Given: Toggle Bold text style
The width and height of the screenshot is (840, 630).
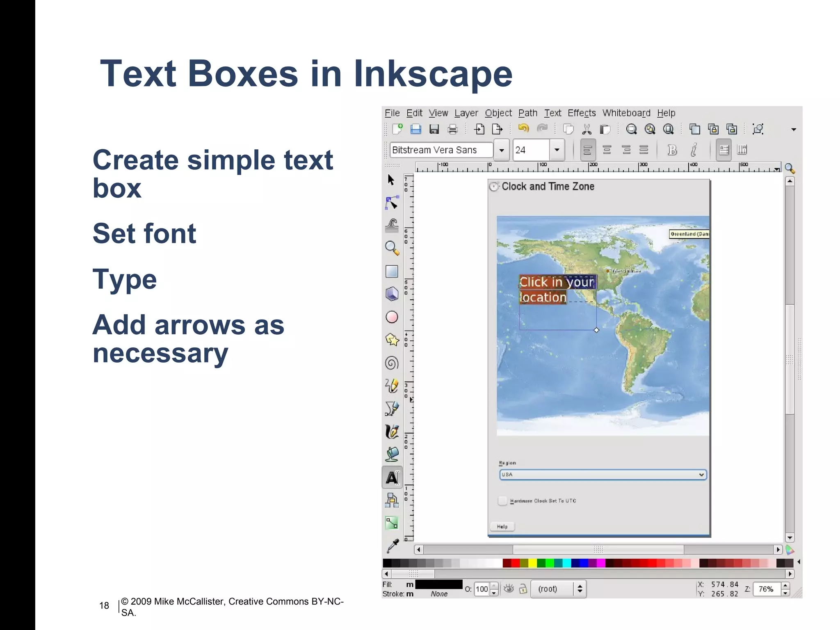Looking at the screenshot, I should 672,150.
